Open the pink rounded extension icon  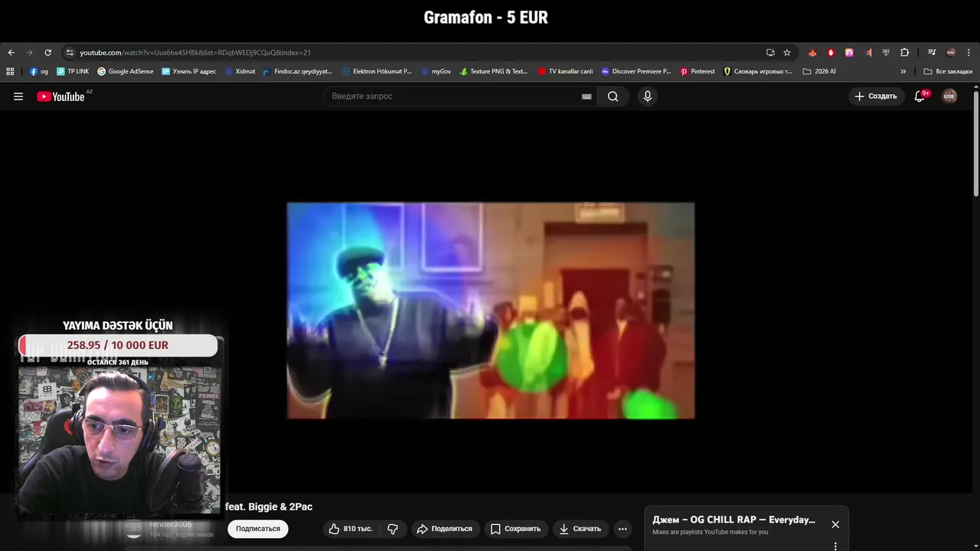tap(849, 53)
